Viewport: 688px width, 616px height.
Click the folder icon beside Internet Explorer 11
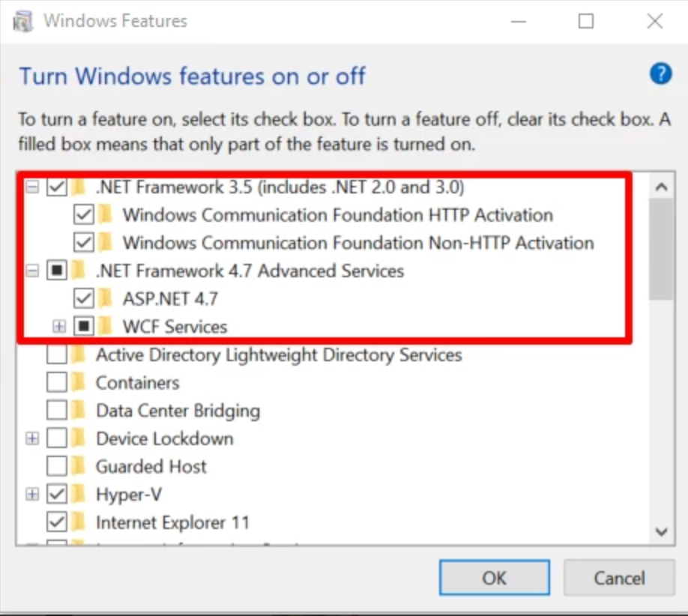point(79,522)
